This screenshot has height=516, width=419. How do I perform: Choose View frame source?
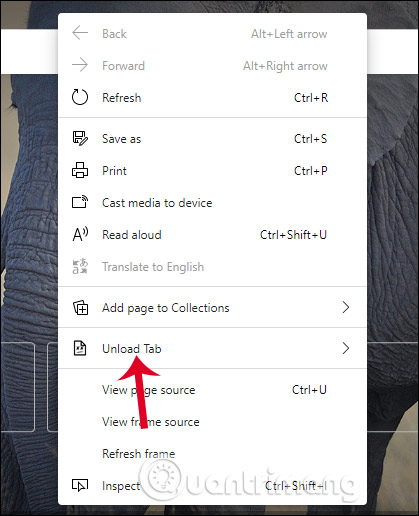213,422
